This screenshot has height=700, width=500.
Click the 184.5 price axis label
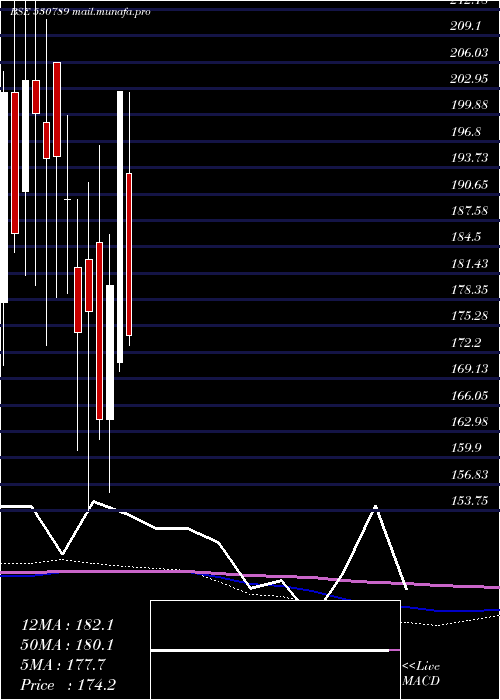(x=466, y=237)
